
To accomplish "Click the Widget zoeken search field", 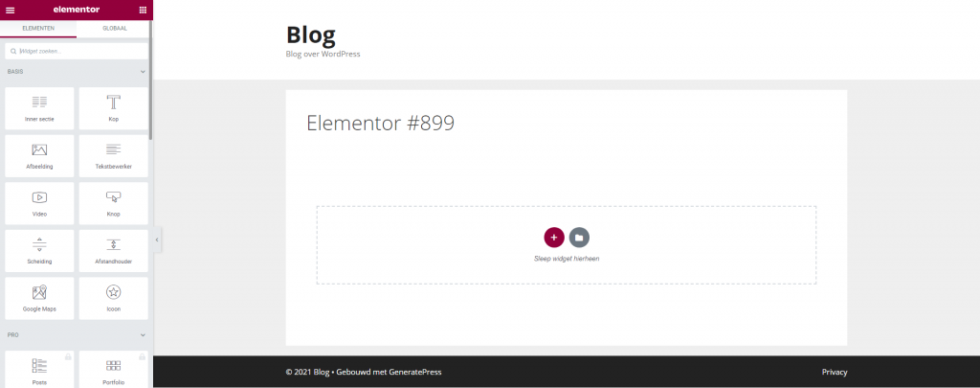I will [77, 51].
